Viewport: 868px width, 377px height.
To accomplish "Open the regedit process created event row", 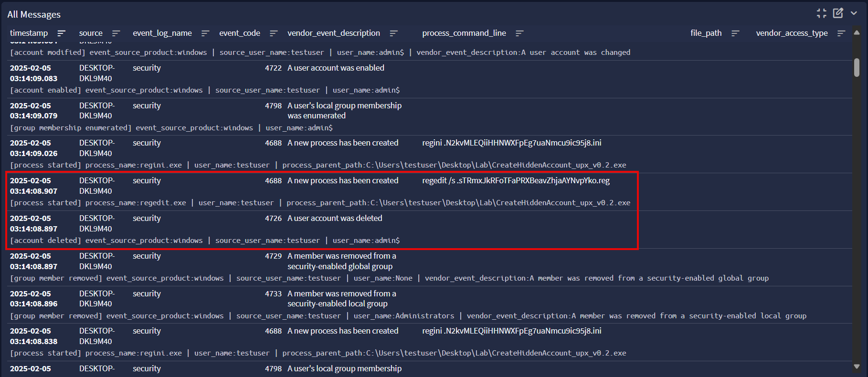I will [x=343, y=181].
